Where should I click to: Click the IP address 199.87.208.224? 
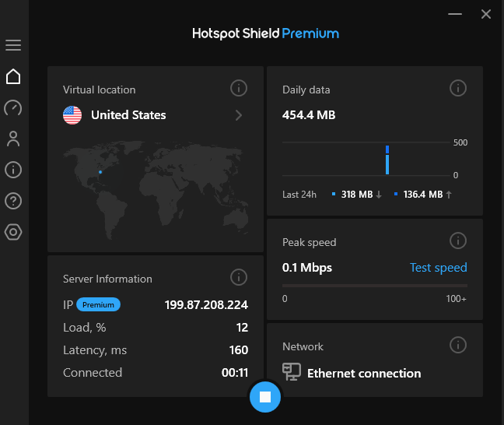(x=206, y=304)
